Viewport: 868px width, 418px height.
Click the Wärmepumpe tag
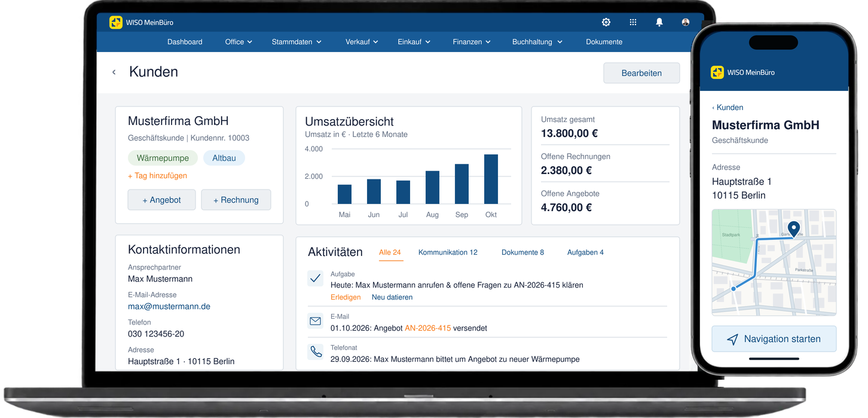163,158
